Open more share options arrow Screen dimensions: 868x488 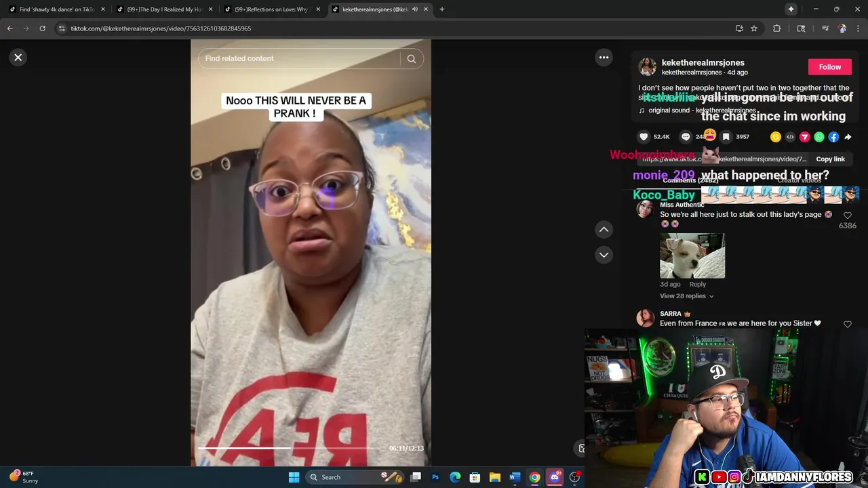(x=848, y=137)
